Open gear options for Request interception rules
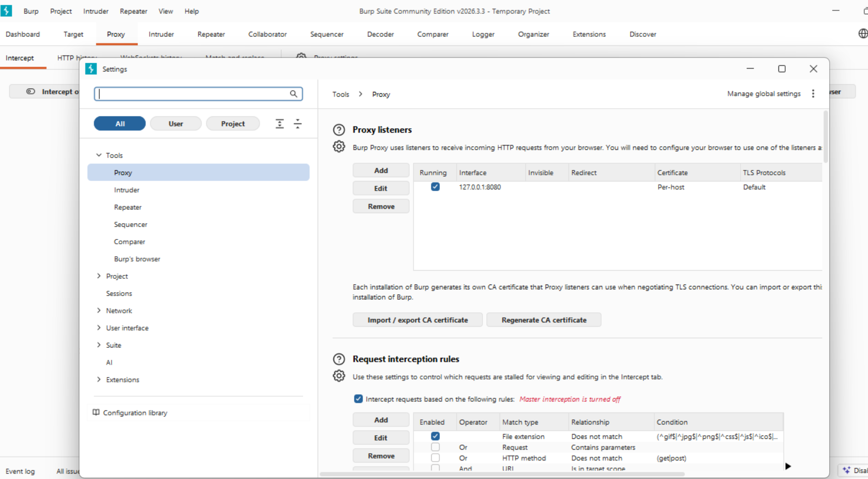Image resolution: width=868 pixels, height=479 pixels. click(339, 376)
